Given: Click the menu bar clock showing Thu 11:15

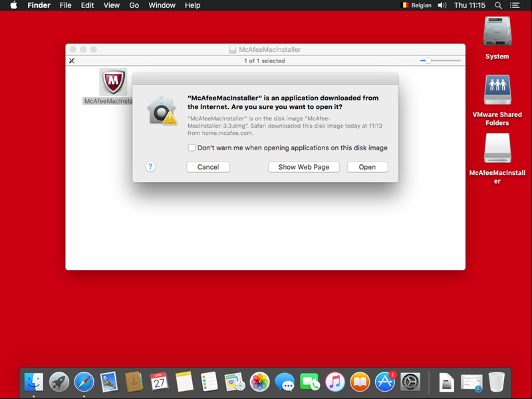Looking at the screenshot, I should (469, 5).
